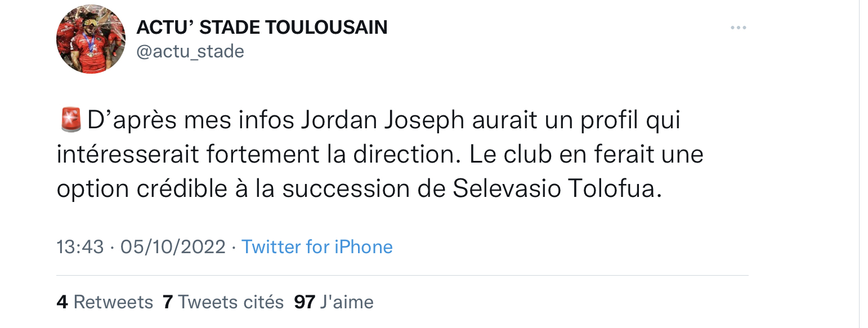Image resolution: width=868 pixels, height=328 pixels.
Task: Click the likes count 97
Action: tap(305, 302)
